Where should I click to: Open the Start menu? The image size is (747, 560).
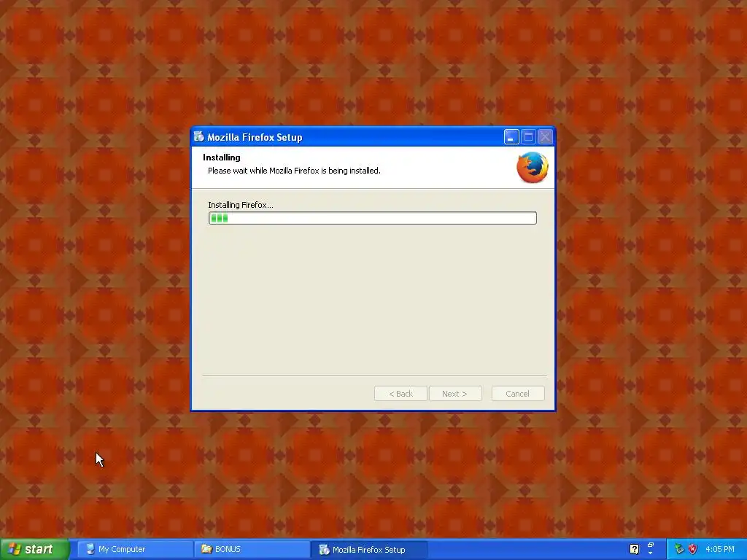click(x=34, y=549)
